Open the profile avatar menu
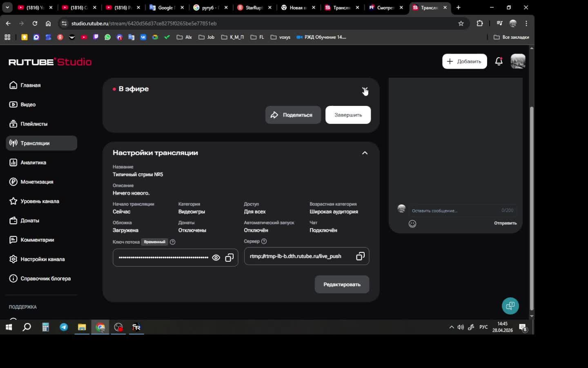Viewport: 588px width, 368px height. (x=518, y=61)
